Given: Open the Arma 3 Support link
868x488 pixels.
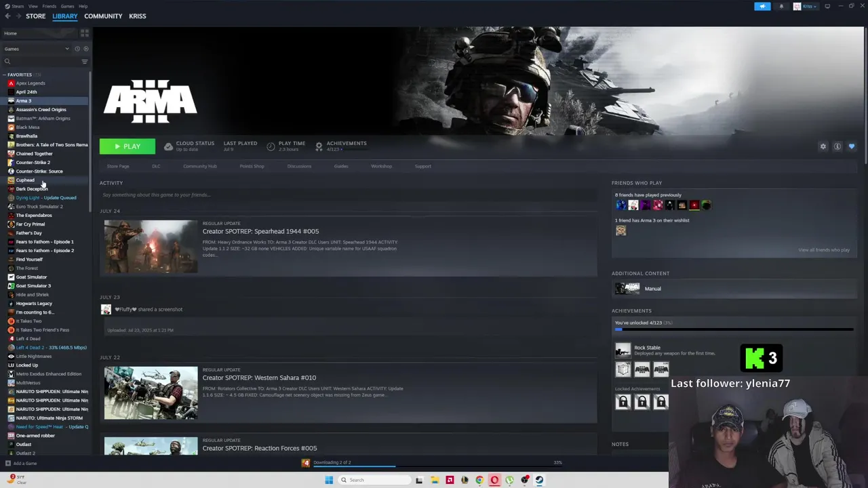Looking at the screenshot, I should coord(422,166).
